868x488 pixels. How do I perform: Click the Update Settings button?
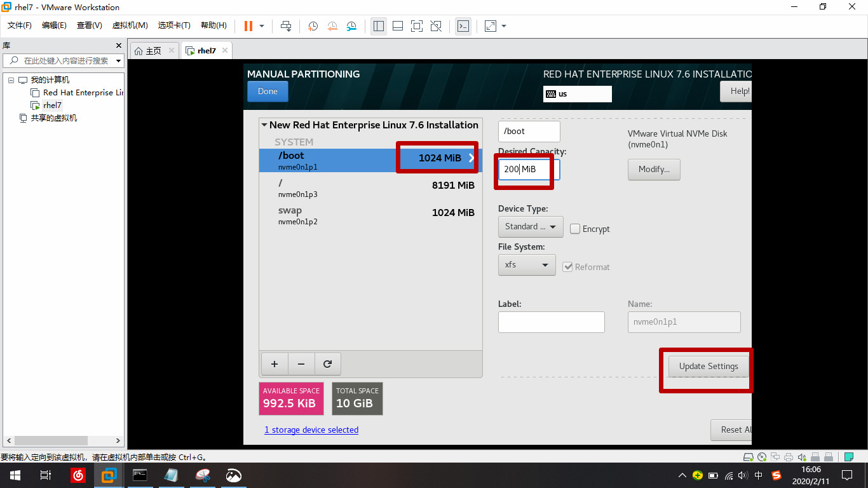pos(709,366)
